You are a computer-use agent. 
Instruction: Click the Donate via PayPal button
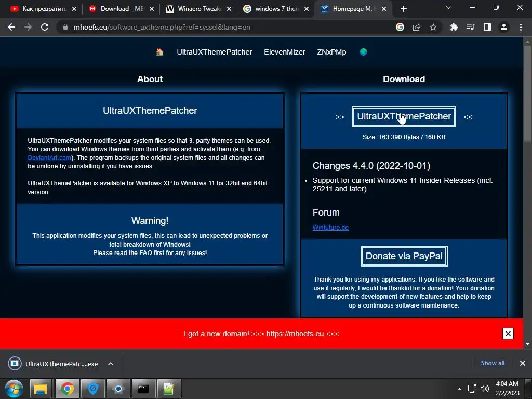404,256
